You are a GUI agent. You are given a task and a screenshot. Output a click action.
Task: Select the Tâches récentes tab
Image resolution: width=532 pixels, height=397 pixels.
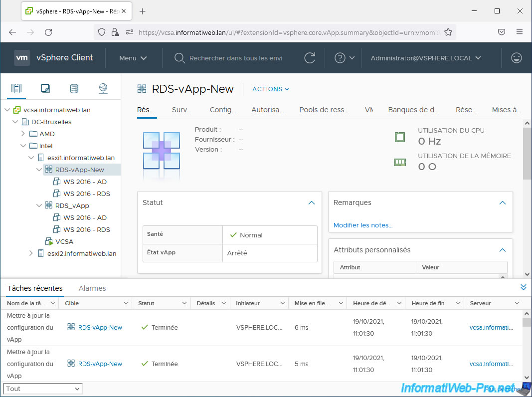[x=35, y=288]
